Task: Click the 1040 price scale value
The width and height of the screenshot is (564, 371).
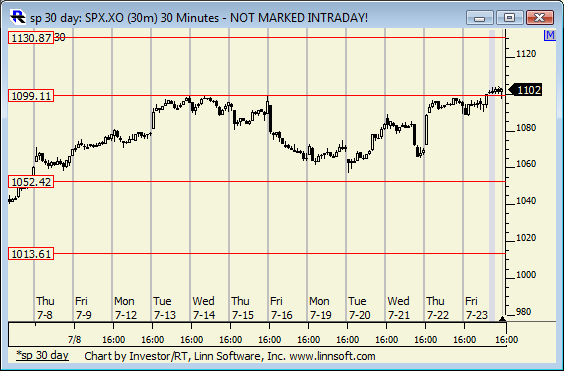Action: coord(526,200)
